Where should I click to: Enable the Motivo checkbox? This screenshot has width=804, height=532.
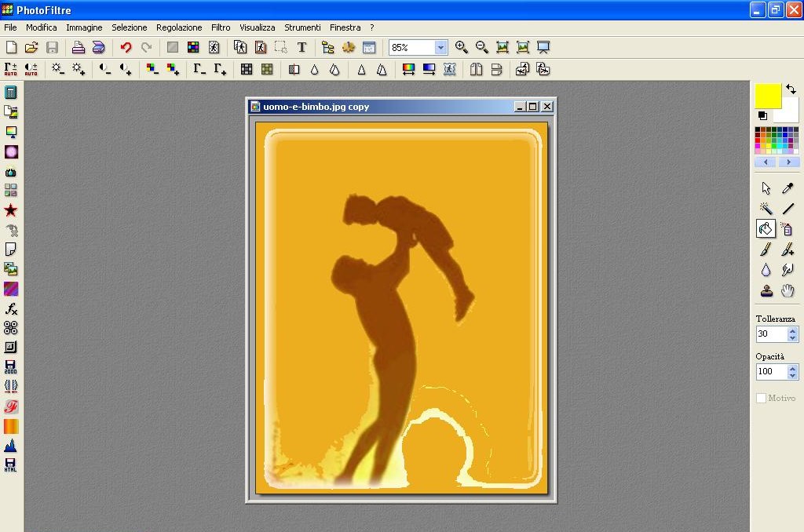tap(761, 399)
